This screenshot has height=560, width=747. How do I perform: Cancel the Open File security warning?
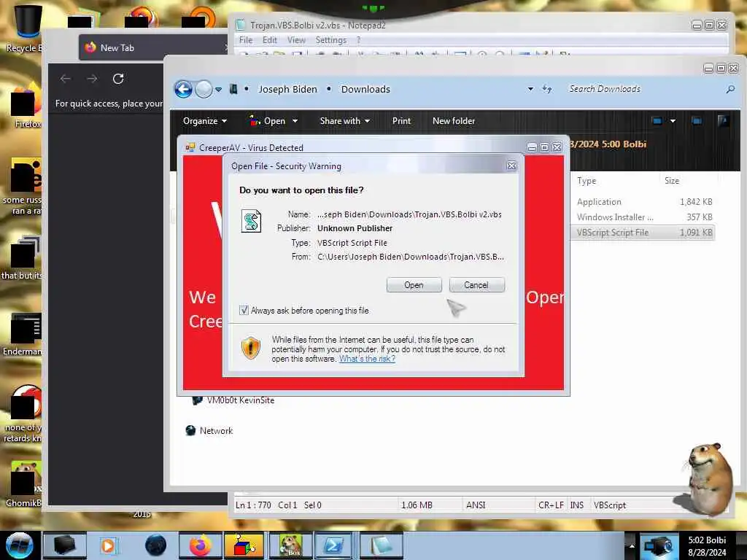pos(476,285)
